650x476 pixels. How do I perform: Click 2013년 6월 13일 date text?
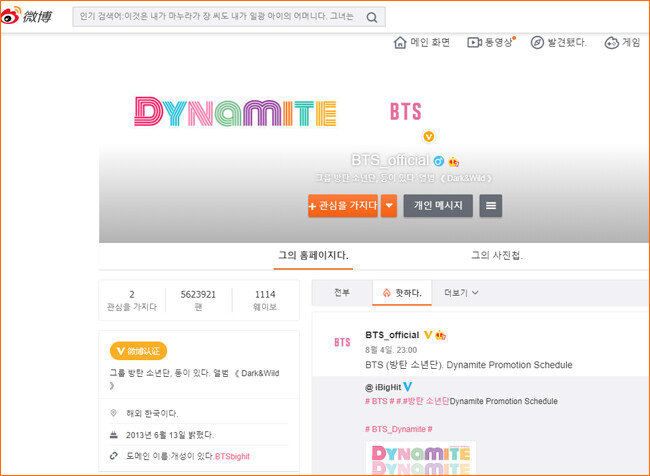click(x=170, y=435)
